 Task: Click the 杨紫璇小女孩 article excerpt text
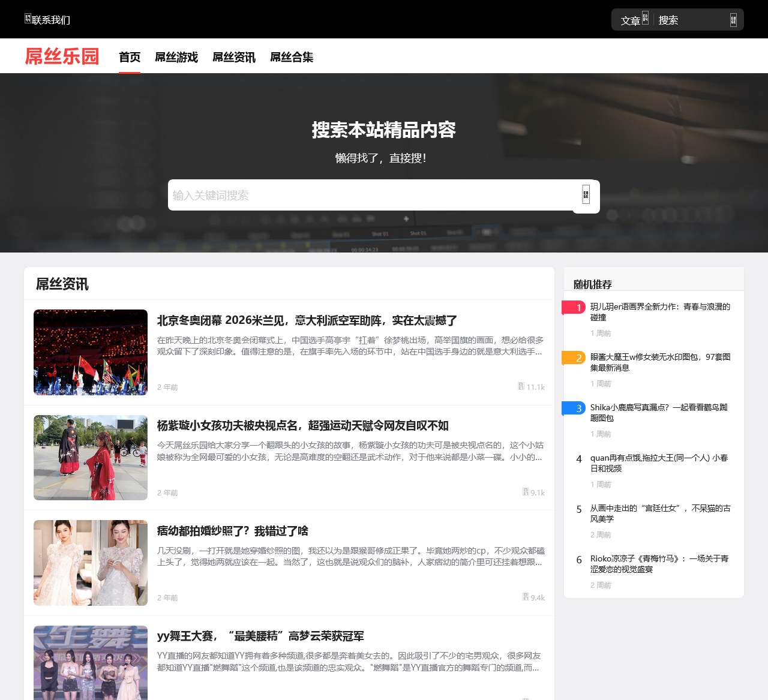click(350, 451)
